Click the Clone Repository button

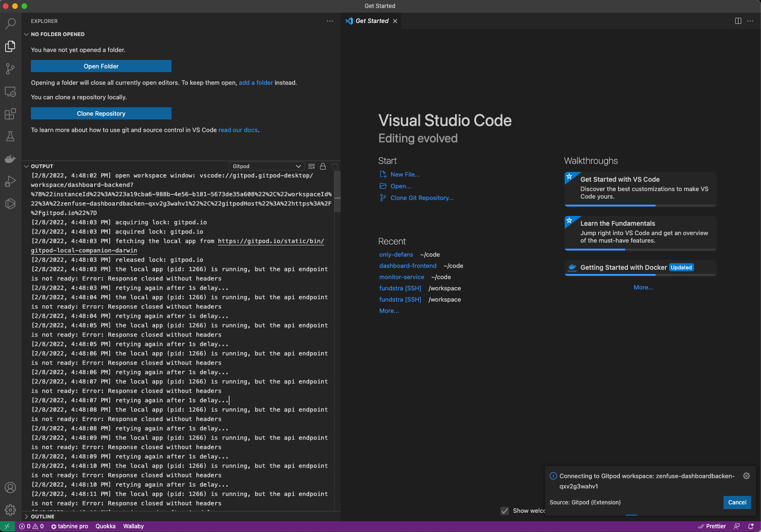pos(101,113)
